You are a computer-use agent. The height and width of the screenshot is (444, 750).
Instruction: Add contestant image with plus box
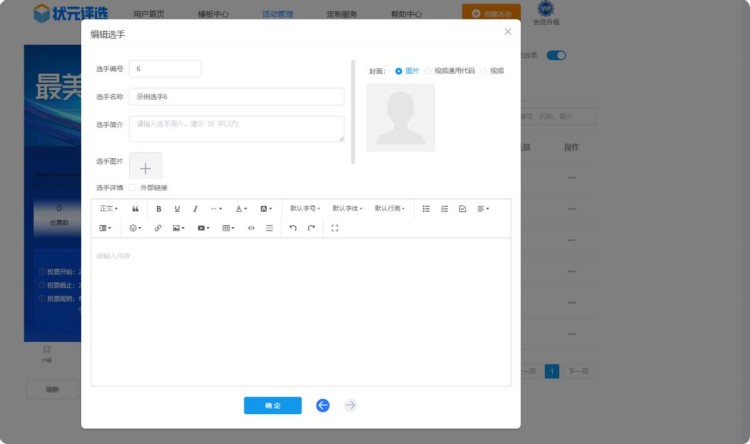[x=145, y=166]
